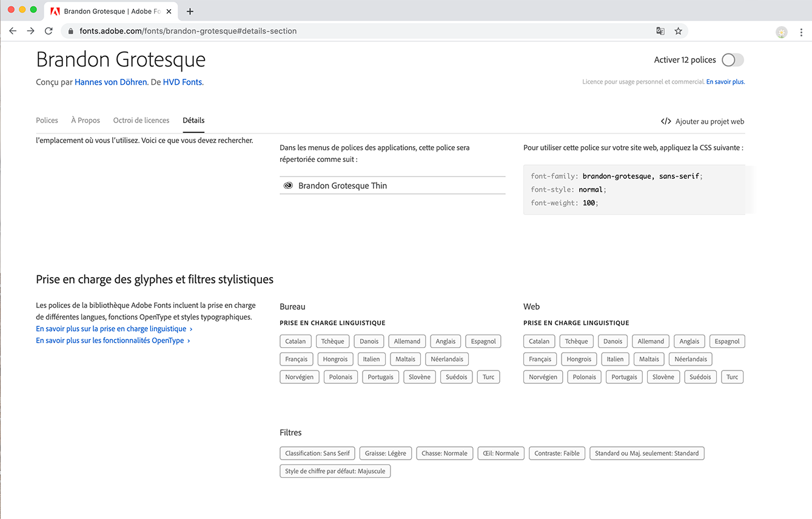Switch to the Polices tab
This screenshot has height=519, width=812.
point(47,120)
